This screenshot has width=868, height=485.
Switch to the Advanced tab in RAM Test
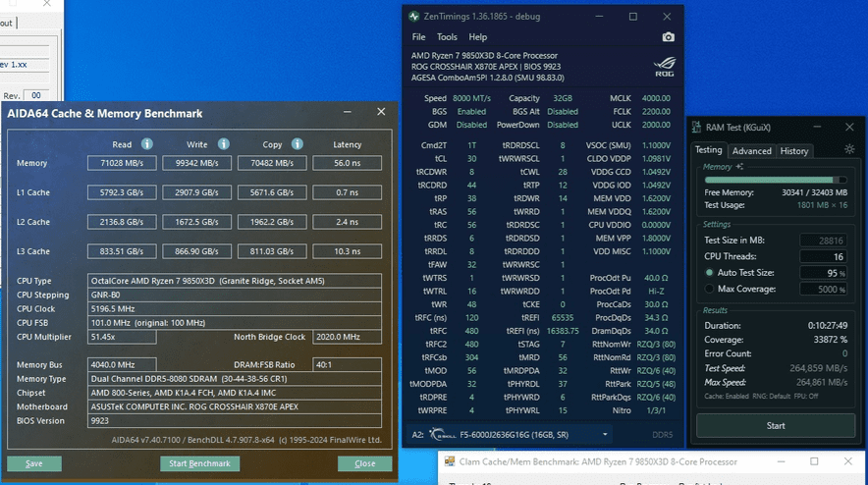(x=751, y=150)
